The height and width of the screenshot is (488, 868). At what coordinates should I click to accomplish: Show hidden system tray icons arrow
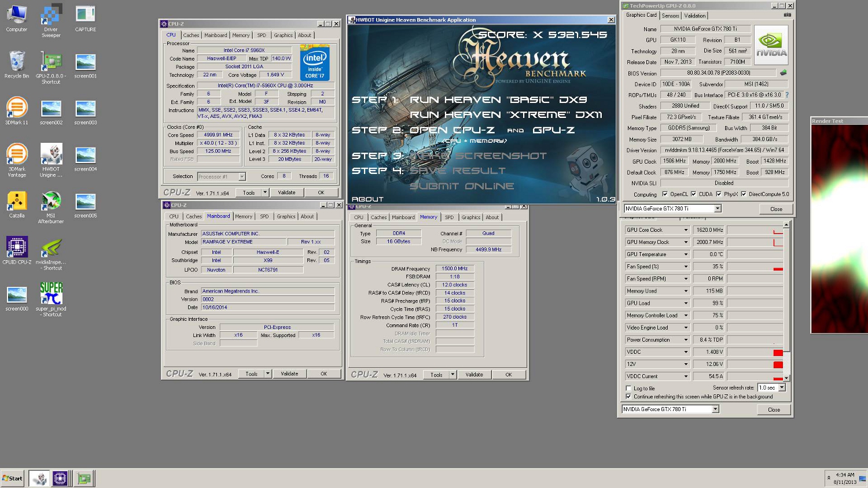(829, 478)
